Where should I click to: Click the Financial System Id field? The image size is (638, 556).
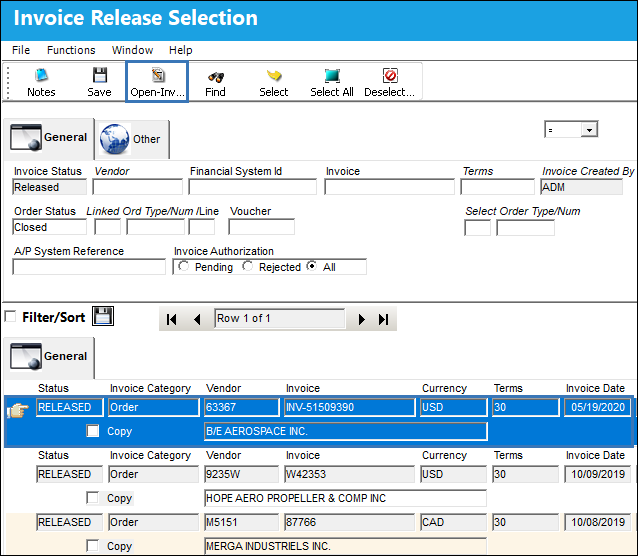(x=253, y=187)
